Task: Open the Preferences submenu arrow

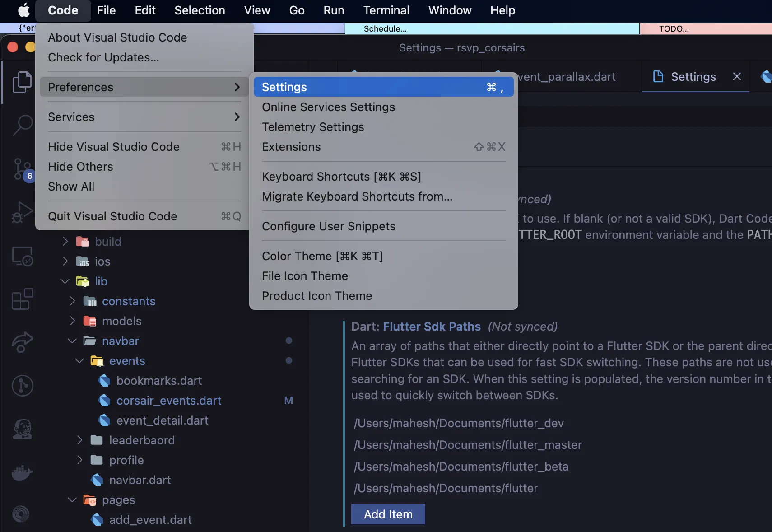Action: (237, 87)
